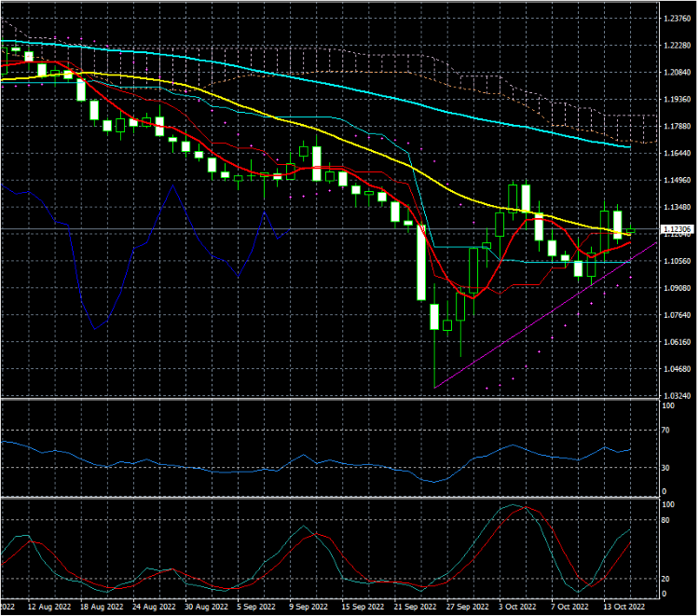Click the RSI panel 30 level label

point(665,468)
